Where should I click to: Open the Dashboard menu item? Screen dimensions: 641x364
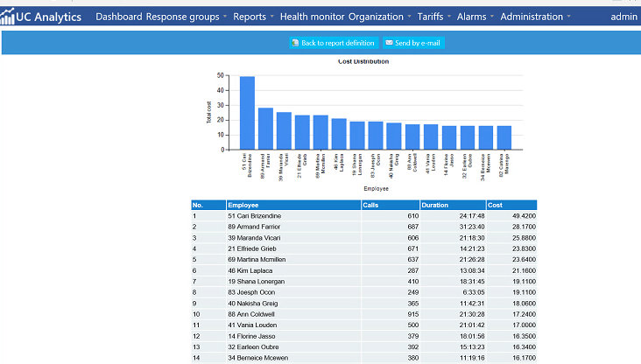pyautogui.click(x=119, y=17)
